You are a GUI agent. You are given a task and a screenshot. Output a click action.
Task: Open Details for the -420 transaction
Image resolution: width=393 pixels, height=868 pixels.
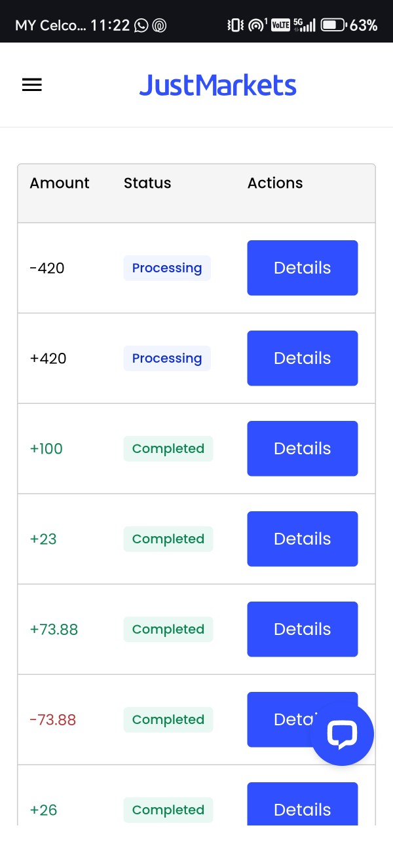pyautogui.click(x=302, y=268)
